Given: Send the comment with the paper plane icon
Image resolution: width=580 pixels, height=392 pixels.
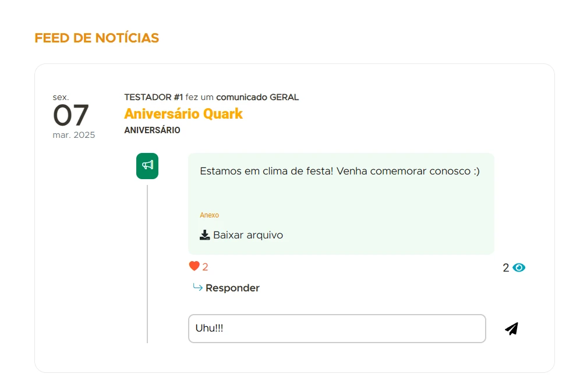Looking at the screenshot, I should tap(511, 329).
